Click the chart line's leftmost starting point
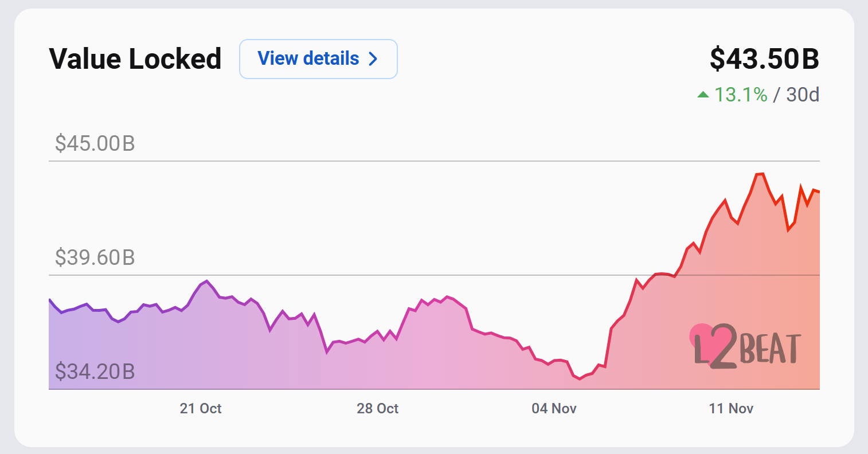 pyautogui.click(x=50, y=299)
